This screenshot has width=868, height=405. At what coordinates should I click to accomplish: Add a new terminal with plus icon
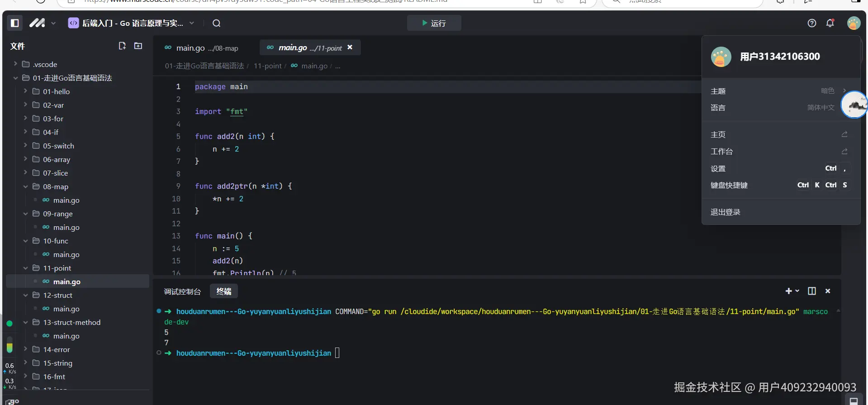click(788, 291)
